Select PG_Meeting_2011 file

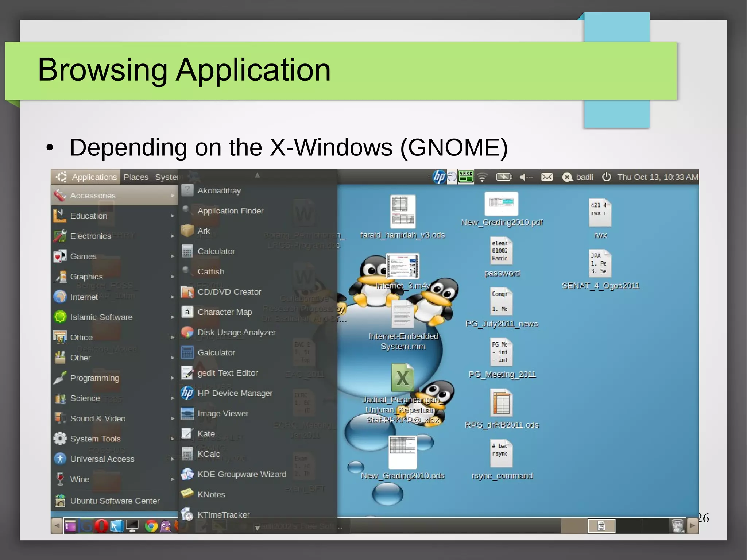click(x=502, y=358)
